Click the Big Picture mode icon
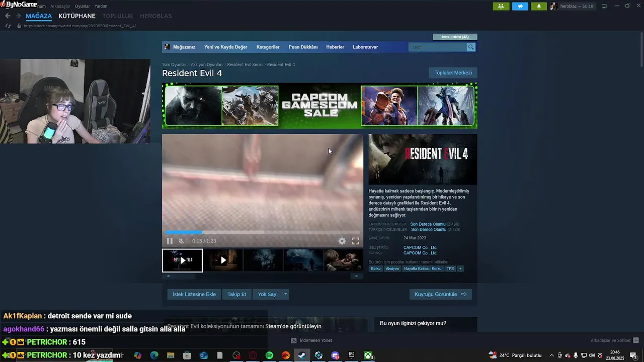 (x=604, y=6)
